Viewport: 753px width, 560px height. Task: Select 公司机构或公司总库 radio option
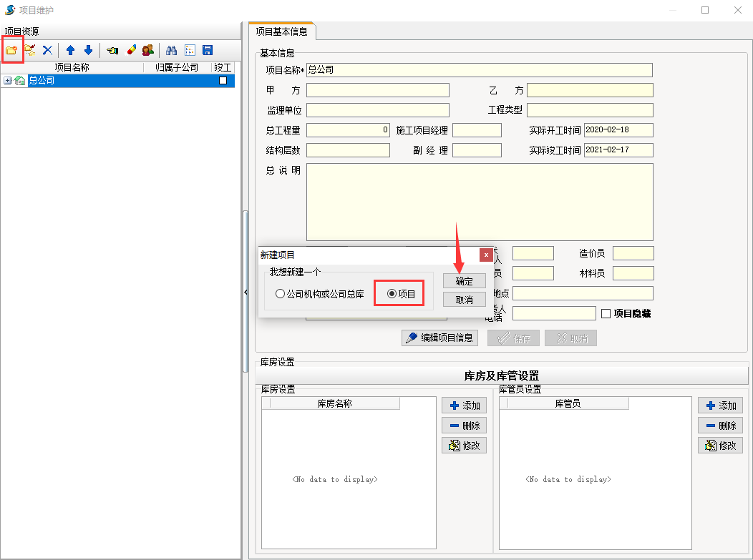tap(280, 294)
